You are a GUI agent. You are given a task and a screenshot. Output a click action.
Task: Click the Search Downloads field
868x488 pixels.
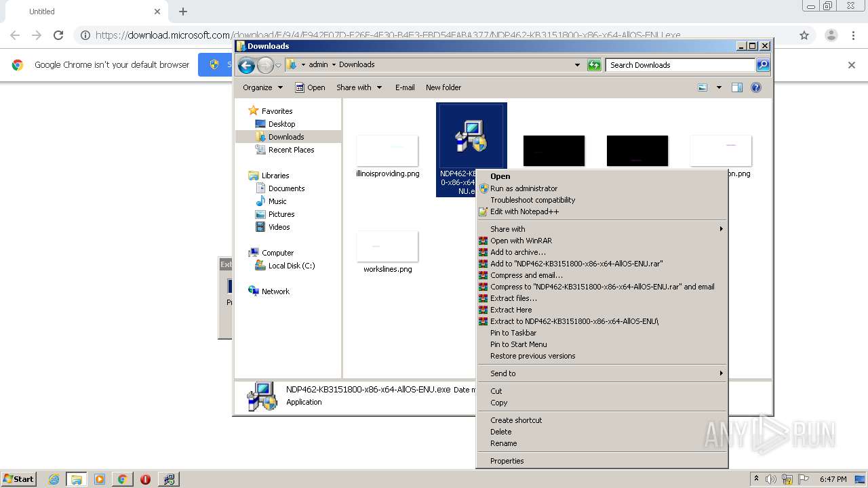tap(680, 65)
